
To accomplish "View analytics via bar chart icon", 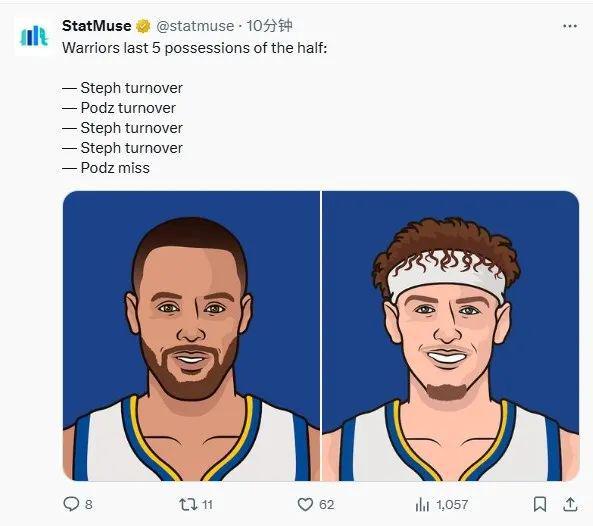I will coord(422,504).
